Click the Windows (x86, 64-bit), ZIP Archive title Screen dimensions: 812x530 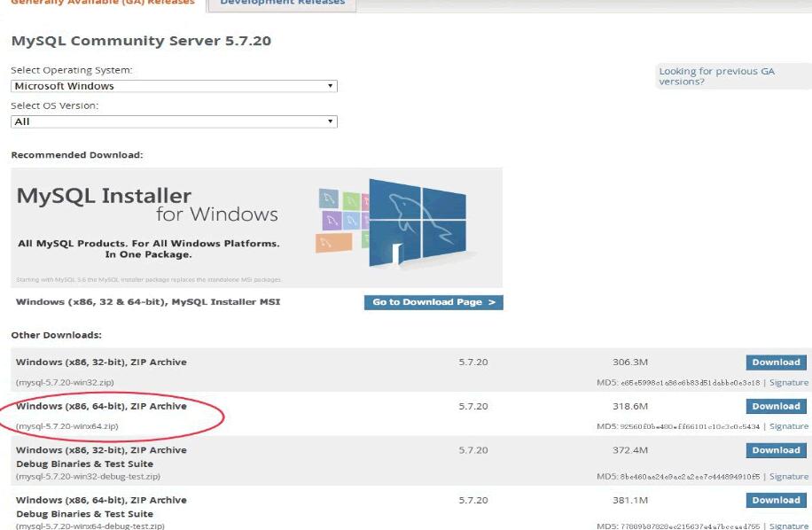(101, 407)
